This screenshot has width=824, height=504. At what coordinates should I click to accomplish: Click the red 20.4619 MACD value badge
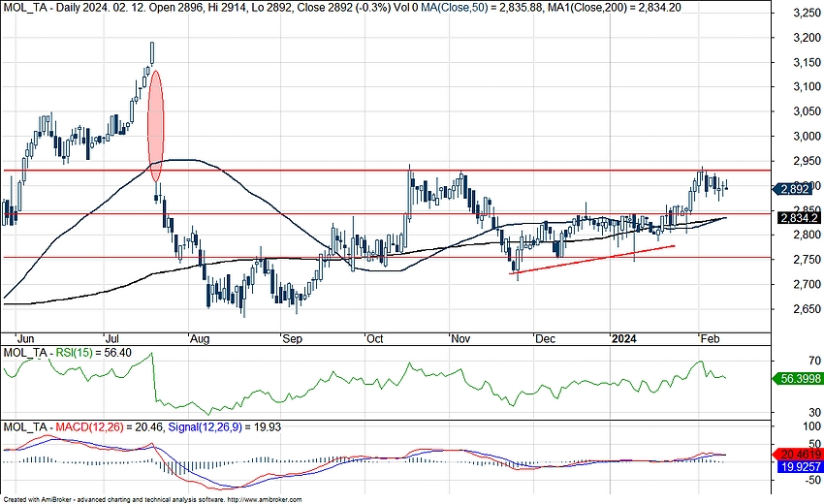(801, 453)
